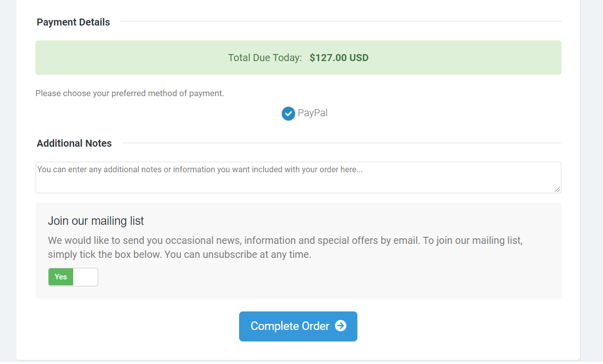Screen dimensions: 603x364
Task: Click the green total due banner
Action: (298, 58)
